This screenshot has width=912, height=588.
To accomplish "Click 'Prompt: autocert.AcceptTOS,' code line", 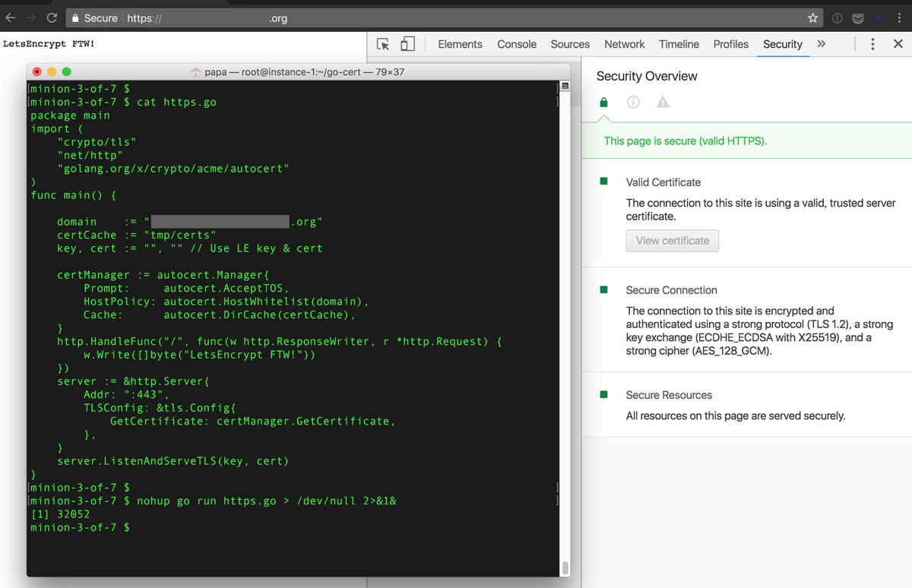I will tap(186, 288).
